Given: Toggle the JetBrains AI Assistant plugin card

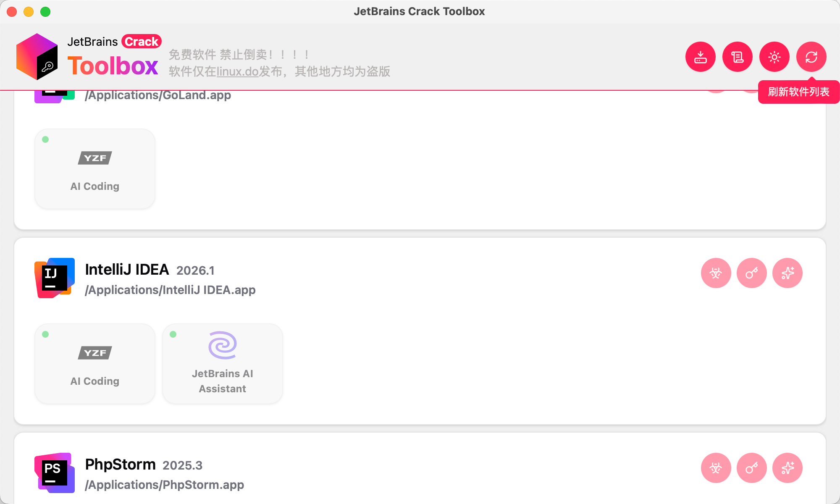Looking at the screenshot, I should [223, 364].
